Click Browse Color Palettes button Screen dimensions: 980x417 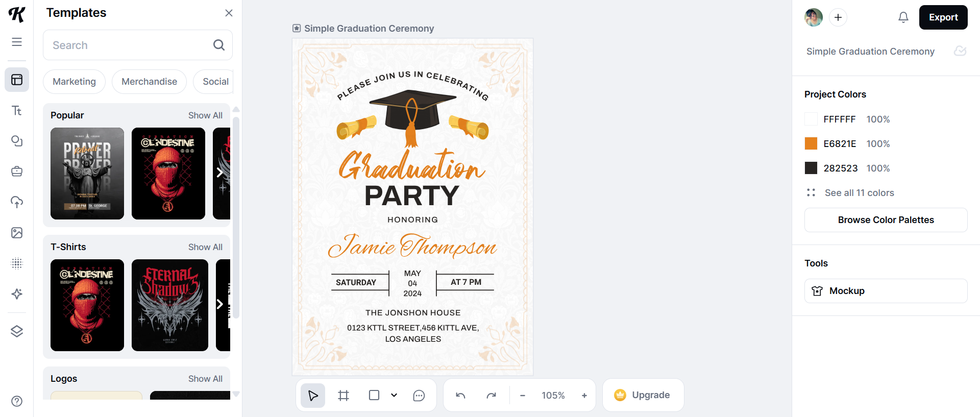pyautogui.click(x=886, y=220)
